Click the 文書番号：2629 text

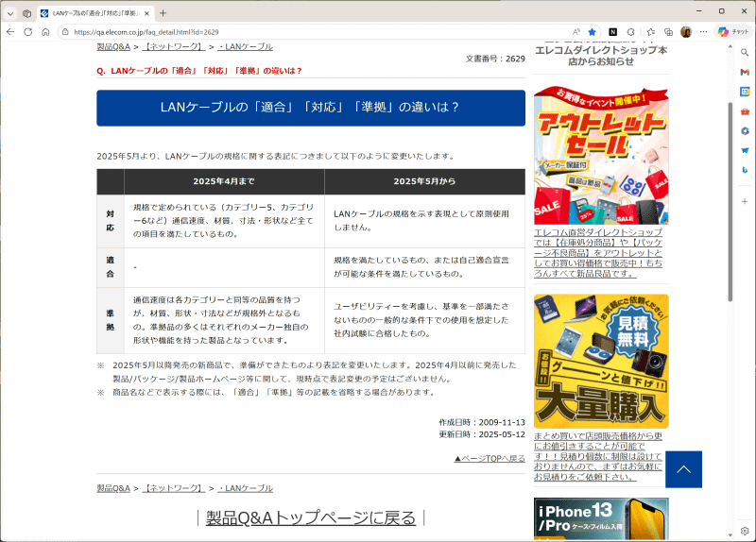(495, 59)
